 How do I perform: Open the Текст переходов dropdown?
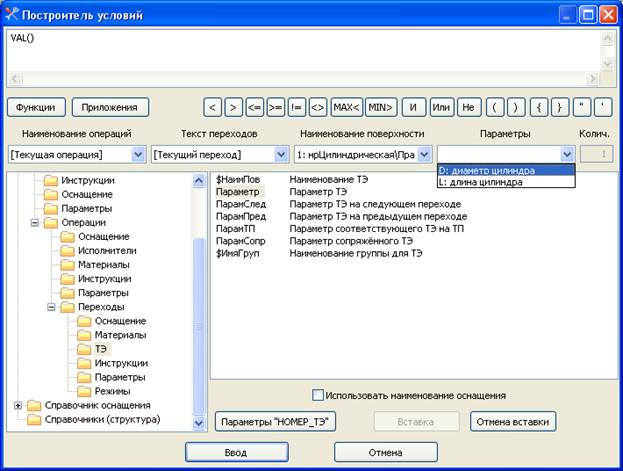pyautogui.click(x=281, y=154)
